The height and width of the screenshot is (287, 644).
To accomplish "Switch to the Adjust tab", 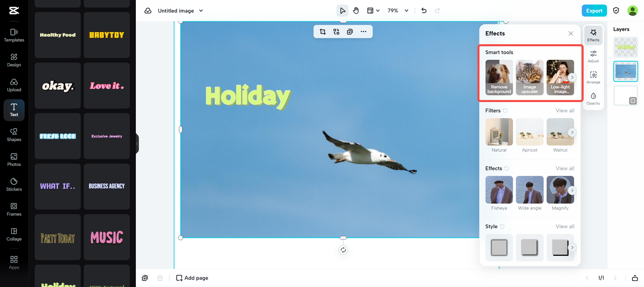I will pos(593,56).
